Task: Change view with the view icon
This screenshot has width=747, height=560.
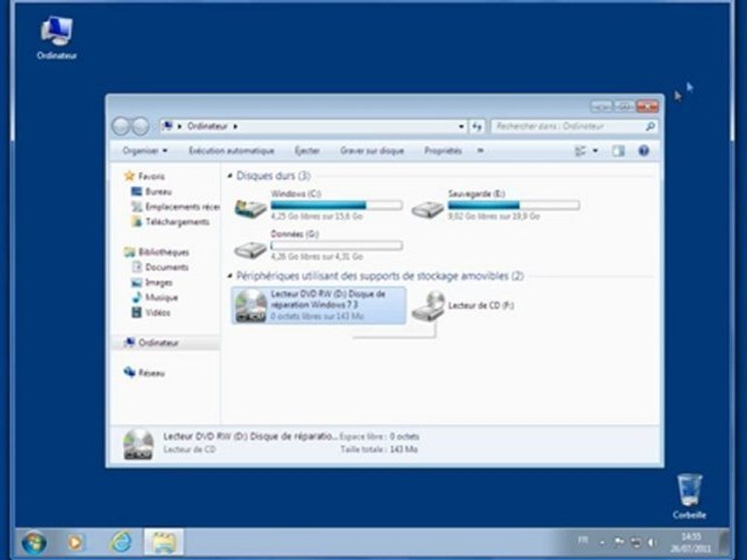Action: pos(580,151)
